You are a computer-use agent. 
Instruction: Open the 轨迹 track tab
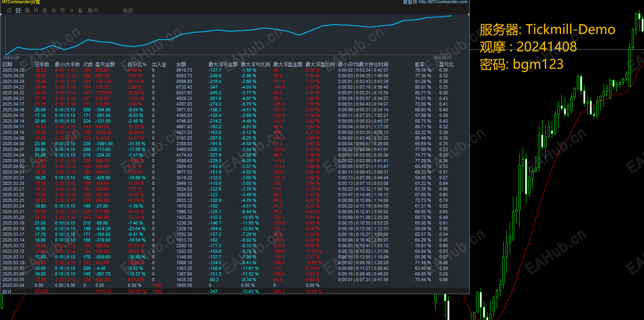128,11
